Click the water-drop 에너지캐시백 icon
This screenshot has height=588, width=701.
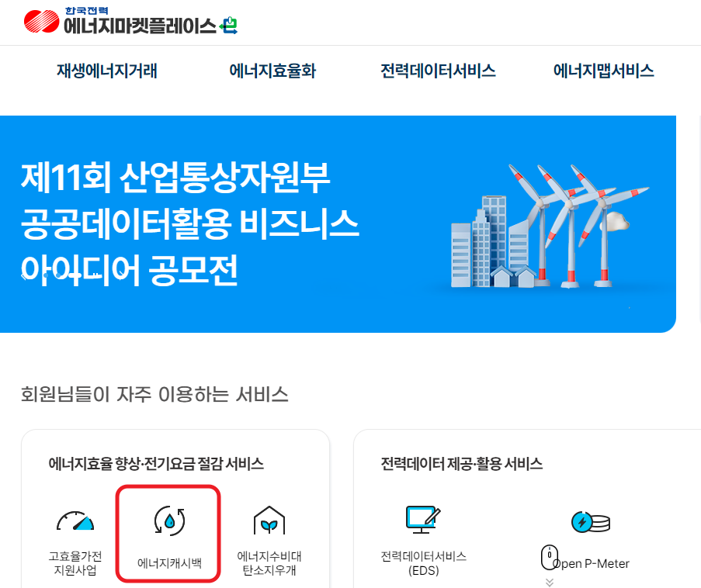(169, 521)
